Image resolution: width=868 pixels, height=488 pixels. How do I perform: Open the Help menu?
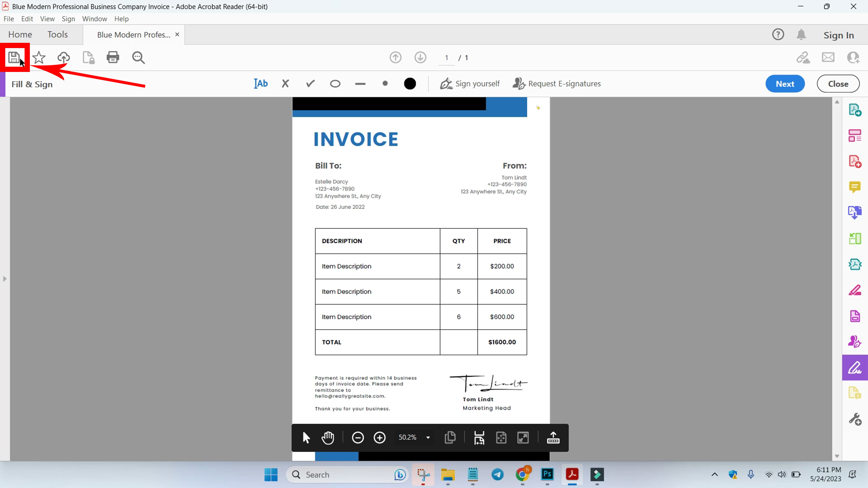tap(122, 19)
